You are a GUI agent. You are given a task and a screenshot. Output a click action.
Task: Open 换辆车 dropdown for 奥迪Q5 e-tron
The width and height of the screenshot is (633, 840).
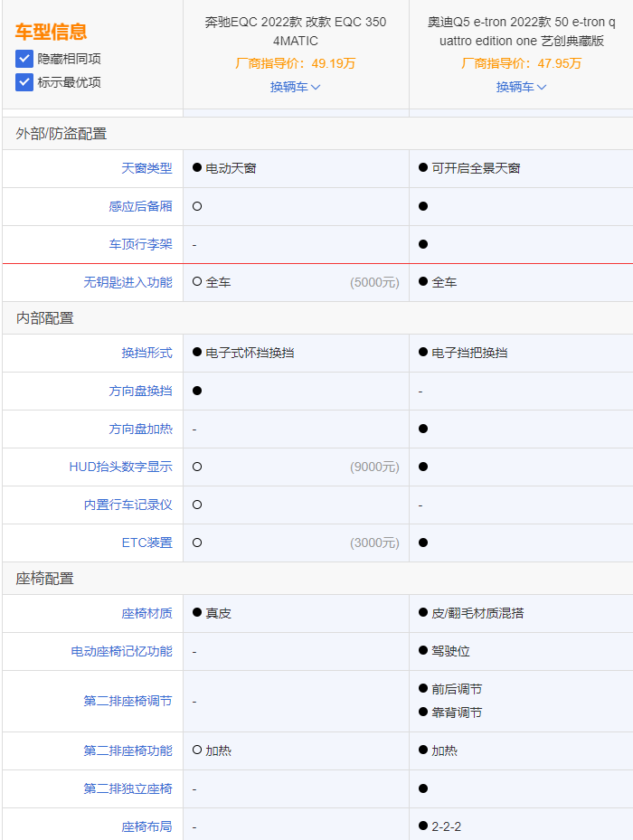(521, 87)
